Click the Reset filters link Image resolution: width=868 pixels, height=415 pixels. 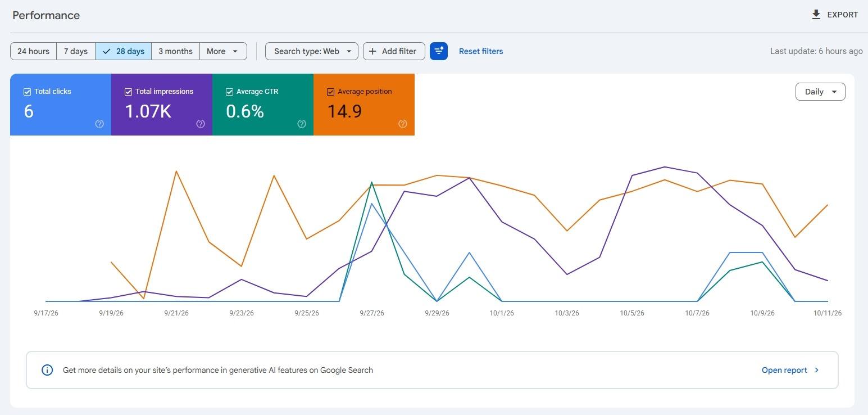click(x=481, y=51)
